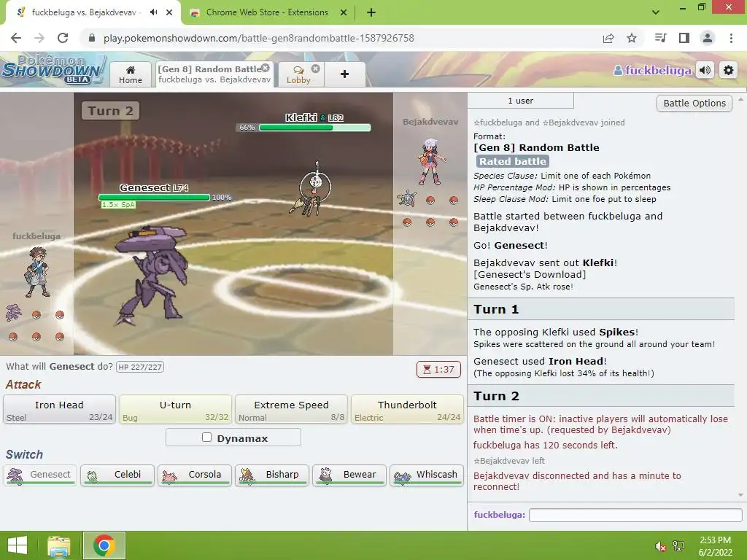The width and height of the screenshot is (747, 560).
Task: Click the Rated battle label
Action: pyautogui.click(x=513, y=161)
